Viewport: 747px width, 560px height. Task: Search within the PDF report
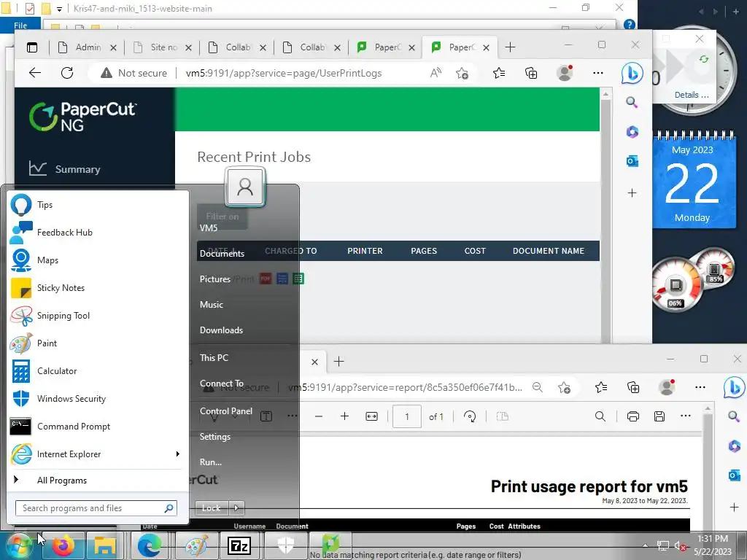coord(600,416)
